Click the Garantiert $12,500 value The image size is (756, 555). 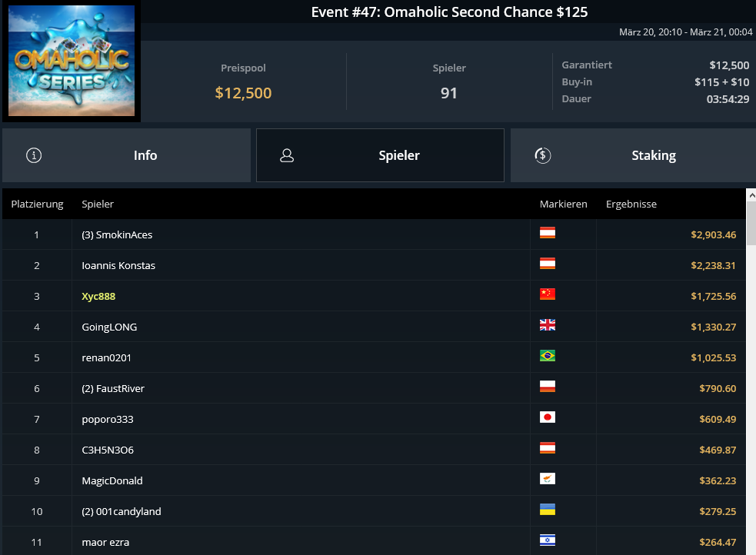tap(729, 65)
